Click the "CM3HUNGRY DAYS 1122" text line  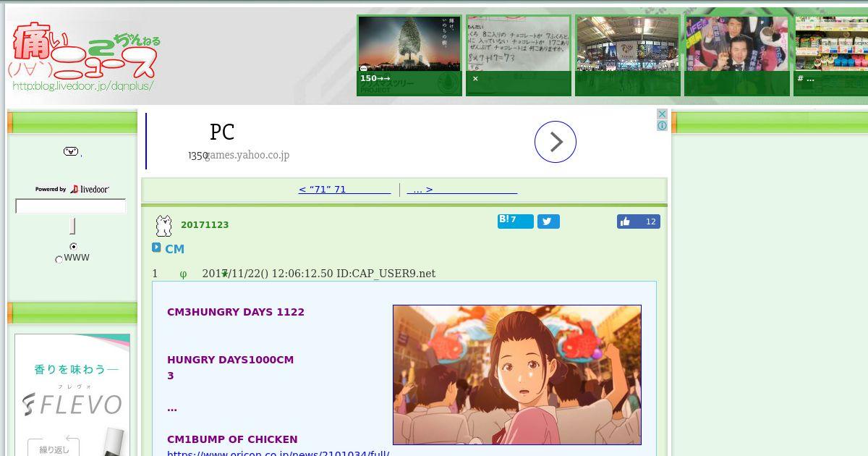(x=236, y=312)
